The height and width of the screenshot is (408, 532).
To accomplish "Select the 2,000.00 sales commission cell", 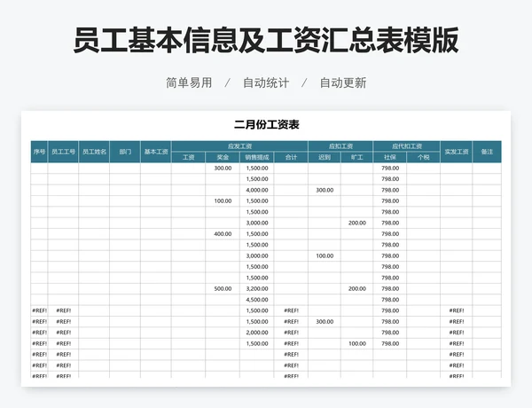I will 257,333.
